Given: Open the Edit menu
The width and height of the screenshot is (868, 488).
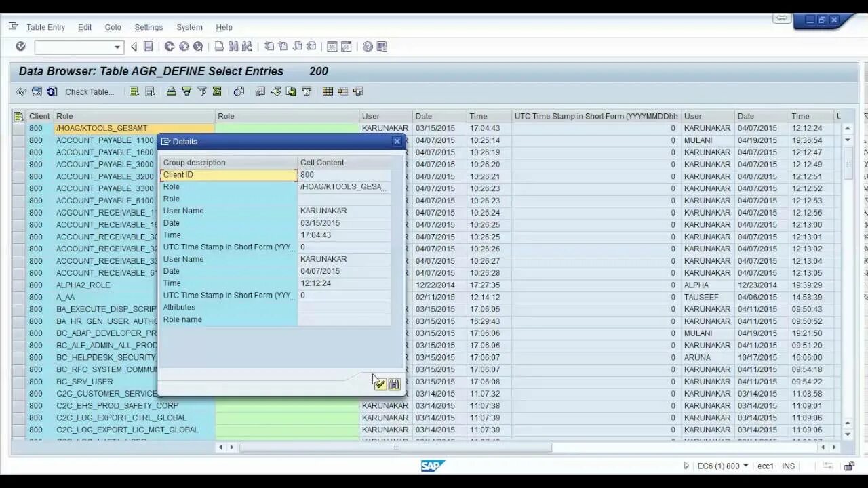Looking at the screenshot, I should point(85,27).
